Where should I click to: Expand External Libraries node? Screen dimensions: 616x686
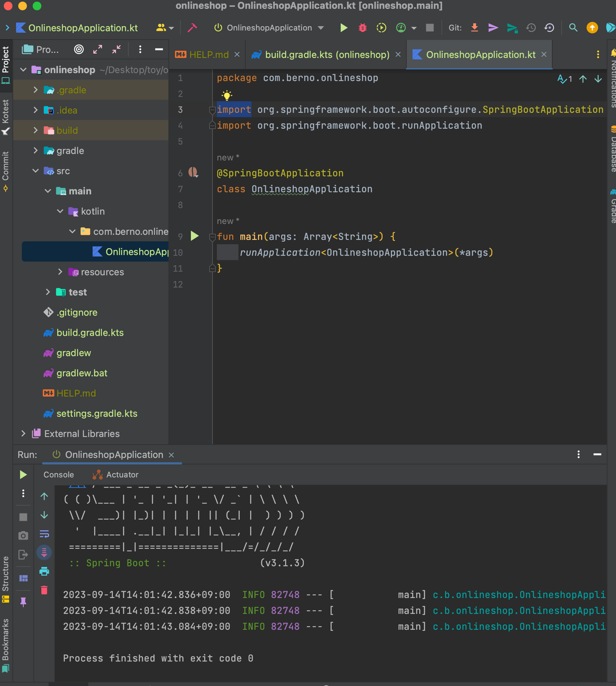pyautogui.click(x=23, y=434)
